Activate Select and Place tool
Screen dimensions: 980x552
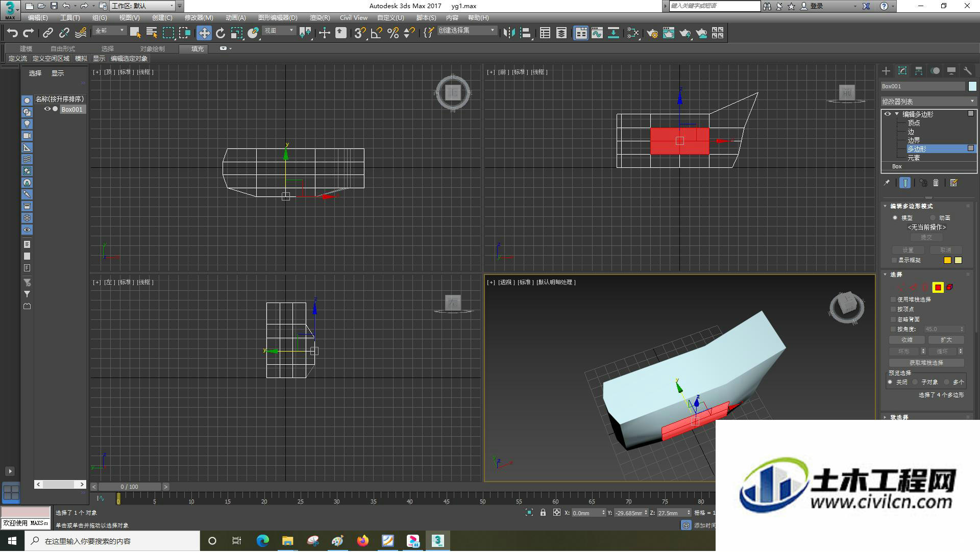[x=253, y=33]
